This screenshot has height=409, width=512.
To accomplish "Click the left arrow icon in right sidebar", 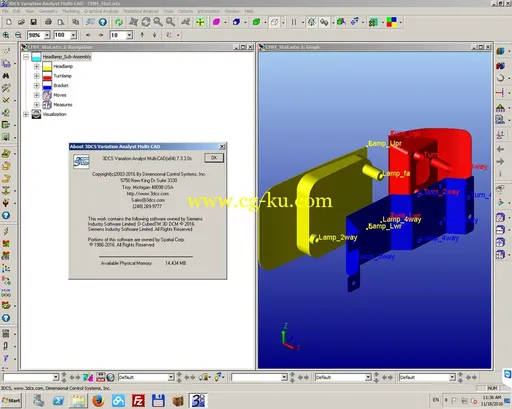I will coord(500,149).
